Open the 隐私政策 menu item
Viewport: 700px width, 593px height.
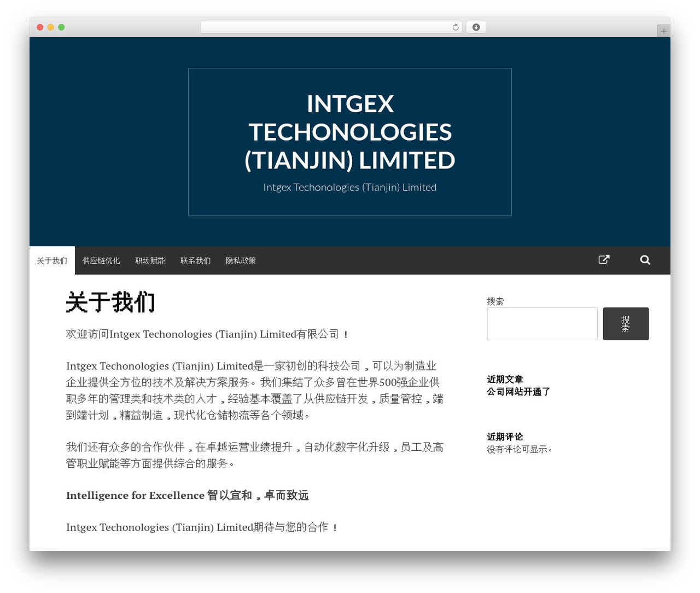[241, 260]
